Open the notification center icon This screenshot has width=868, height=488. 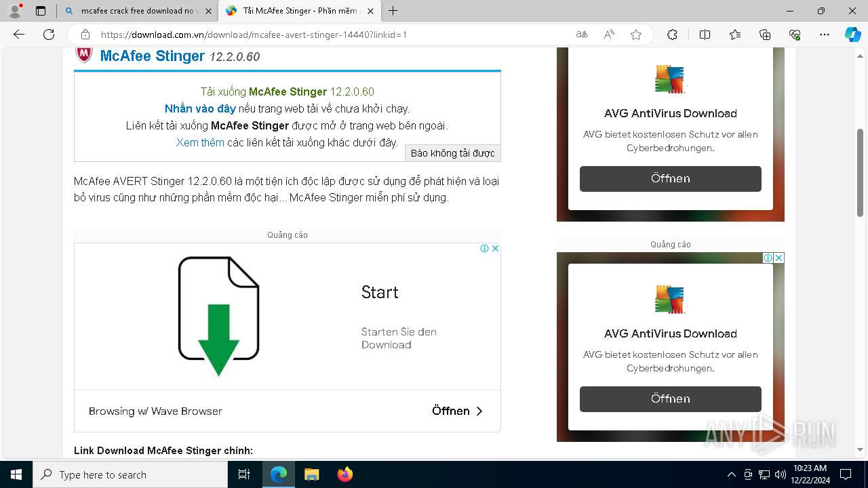pyautogui.click(x=846, y=474)
